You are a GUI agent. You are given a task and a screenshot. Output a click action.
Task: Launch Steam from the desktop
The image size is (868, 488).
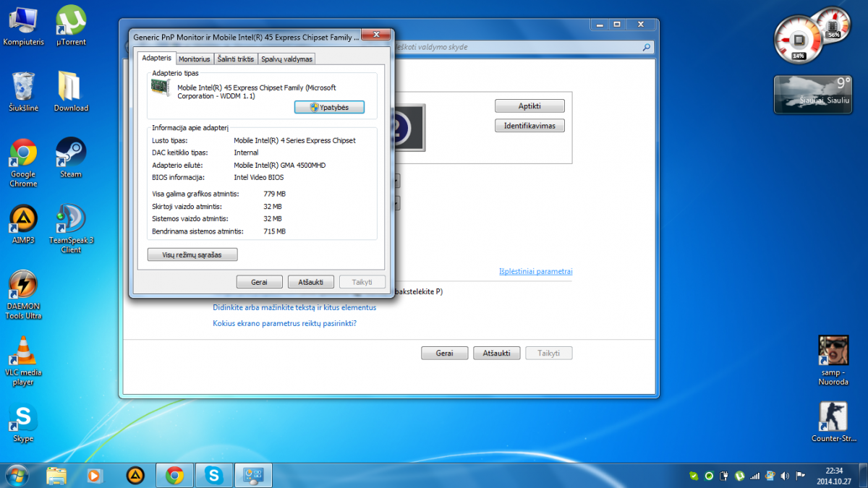pos(71,158)
